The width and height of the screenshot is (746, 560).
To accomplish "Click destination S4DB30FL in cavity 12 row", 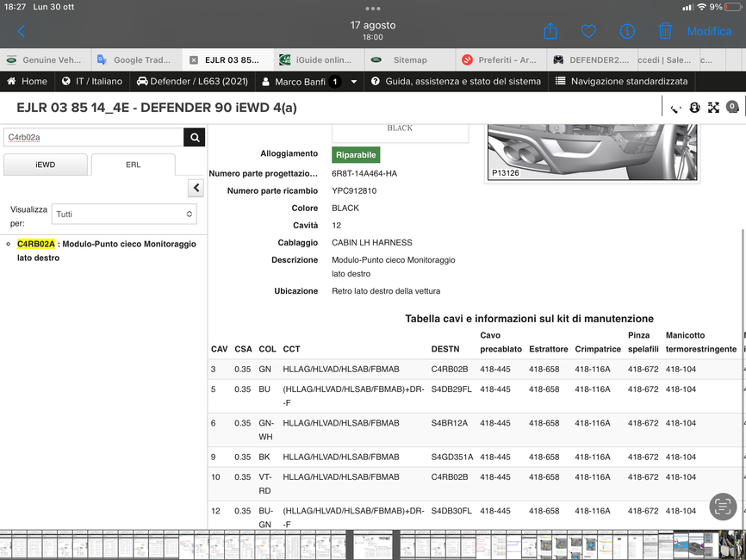I will tap(451, 511).
